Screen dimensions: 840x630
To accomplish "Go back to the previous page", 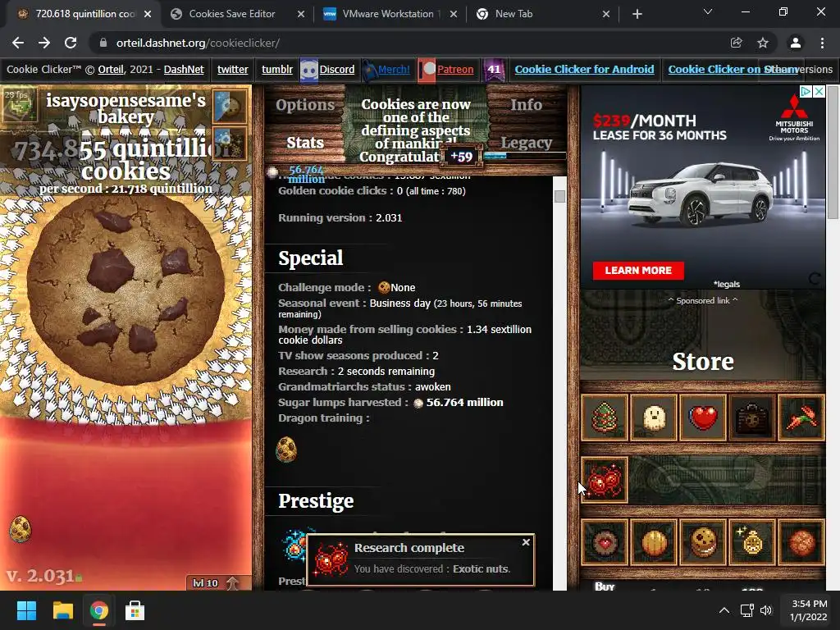I will 18,43.
